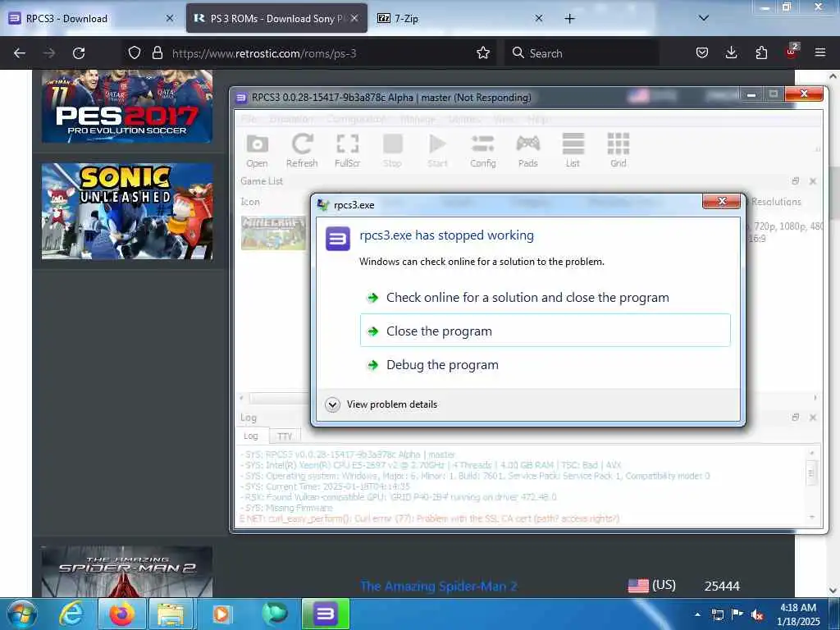Click the Firefox page vertical scrollbar
The image size is (840, 630).
click(x=833, y=193)
